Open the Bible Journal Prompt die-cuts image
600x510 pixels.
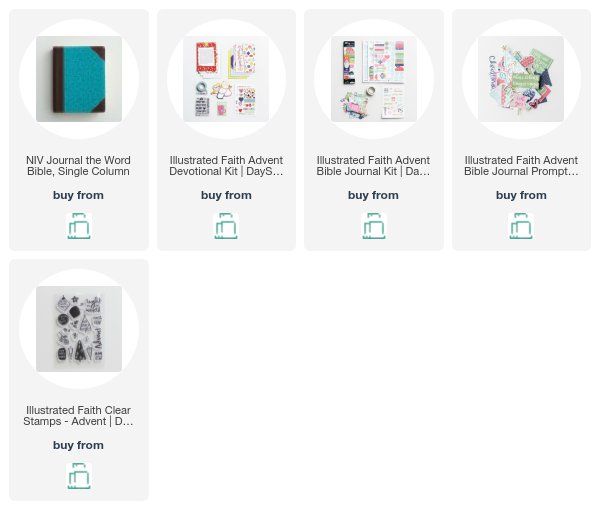tap(521, 79)
